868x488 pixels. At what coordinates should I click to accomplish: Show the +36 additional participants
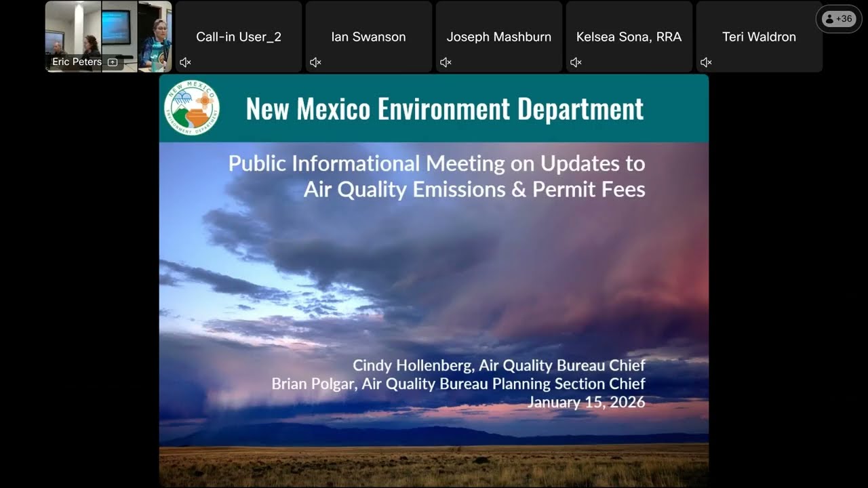click(837, 19)
